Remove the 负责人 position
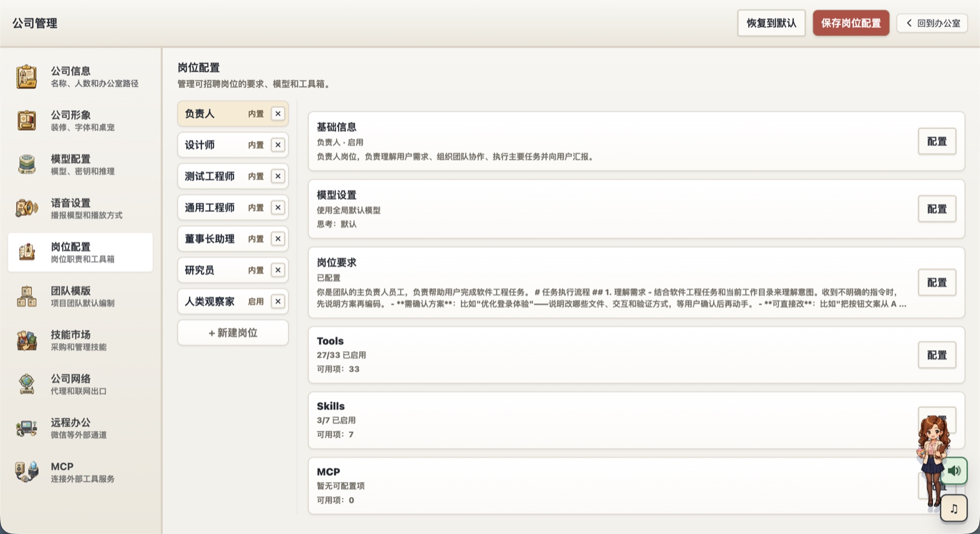 coord(278,114)
